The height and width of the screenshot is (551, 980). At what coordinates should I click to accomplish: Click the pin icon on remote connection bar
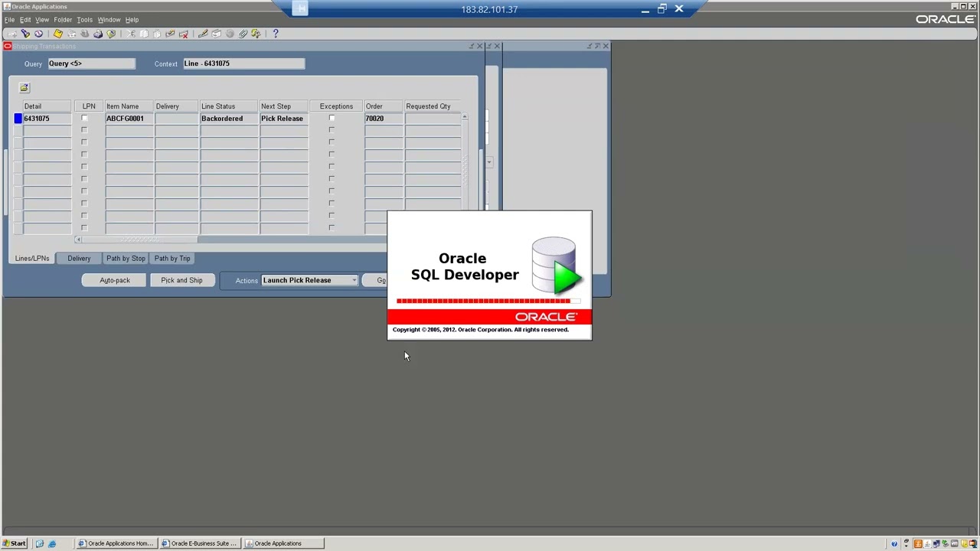point(300,8)
